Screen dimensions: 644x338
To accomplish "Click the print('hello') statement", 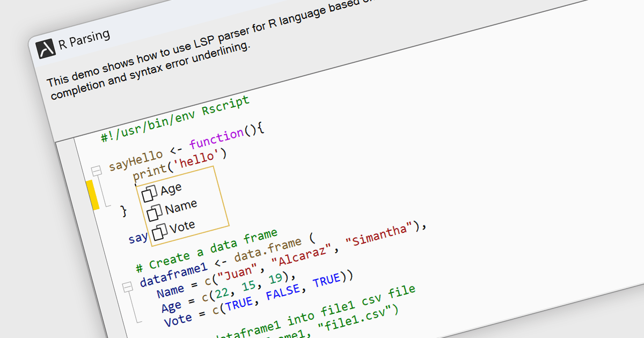I will tap(180, 164).
